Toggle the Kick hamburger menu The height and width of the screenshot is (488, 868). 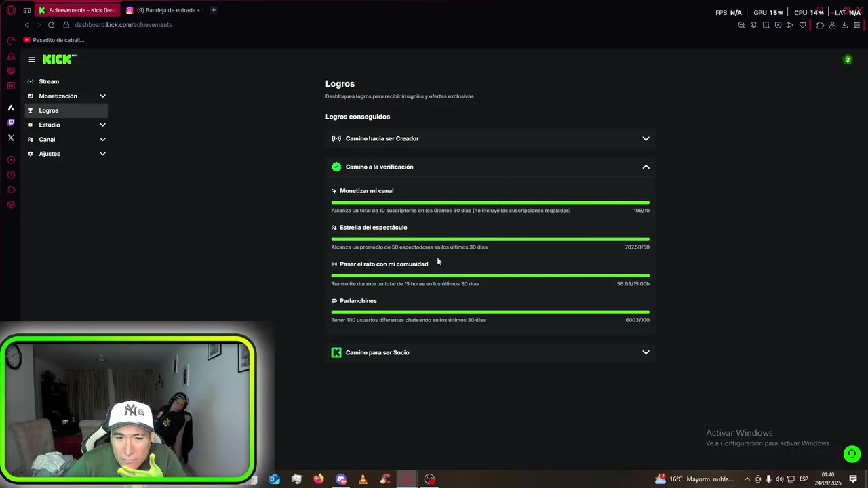31,60
